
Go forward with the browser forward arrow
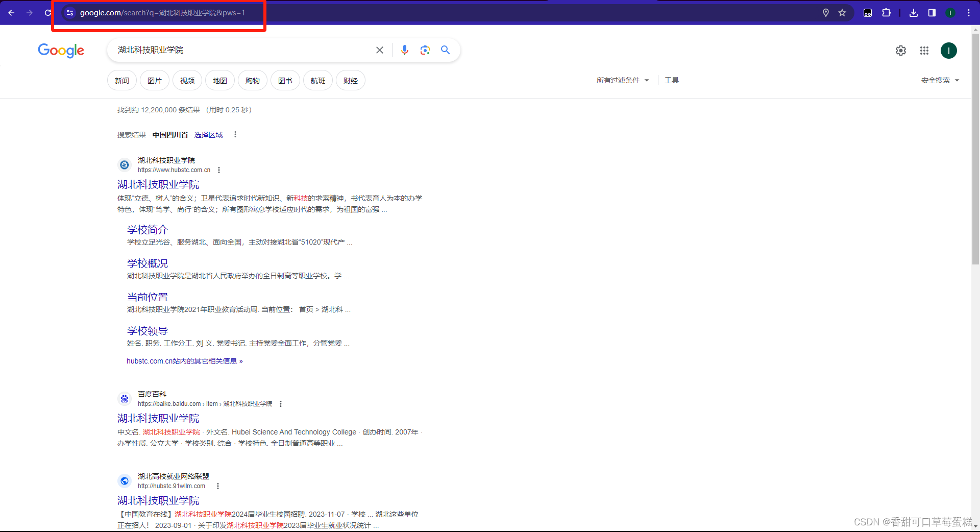coord(30,13)
